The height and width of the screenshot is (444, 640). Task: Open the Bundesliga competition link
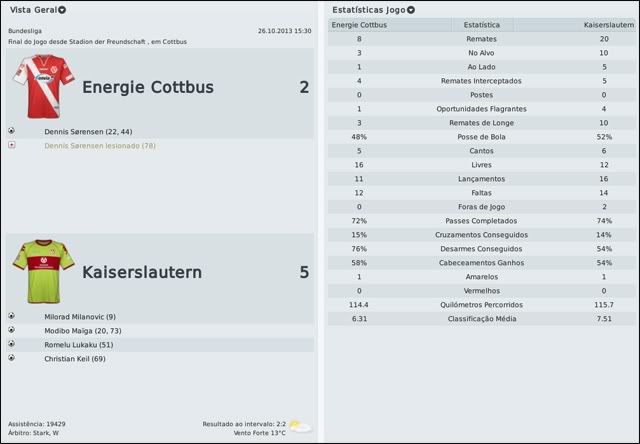click(x=25, y=31)
